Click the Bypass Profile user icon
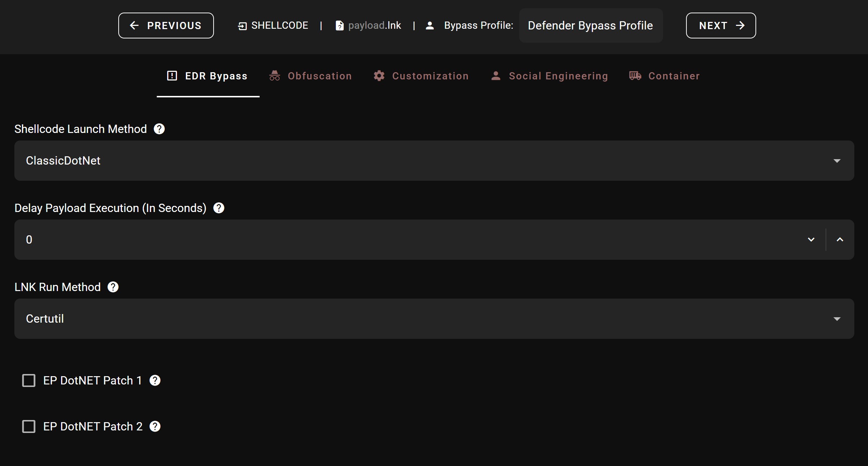Image resolution: width=868 pixels, height=466 pixels. coord(429,26)
